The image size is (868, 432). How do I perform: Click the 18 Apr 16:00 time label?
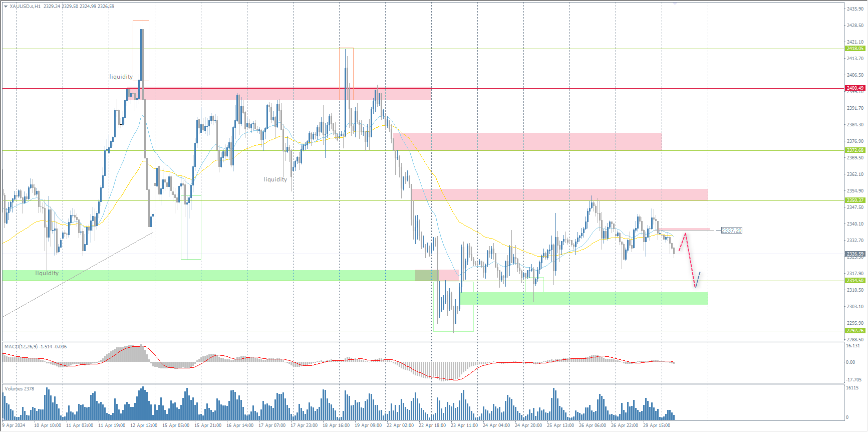336,425
